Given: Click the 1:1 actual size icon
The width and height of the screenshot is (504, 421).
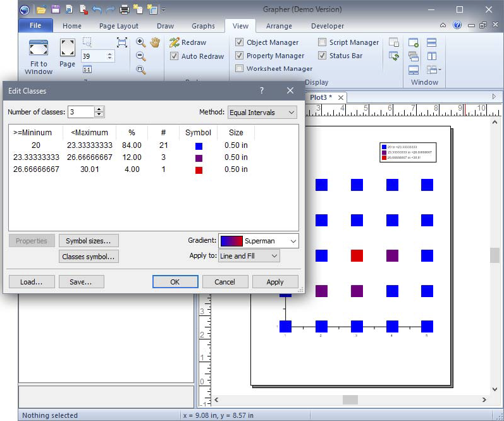Looking at the screenshot, I should (x=87, y=70).
